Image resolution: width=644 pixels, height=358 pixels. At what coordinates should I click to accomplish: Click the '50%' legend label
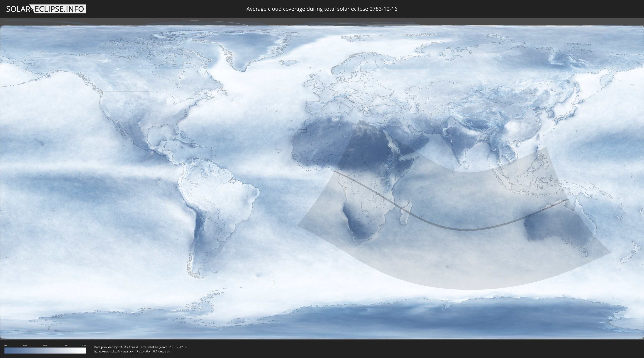[45, 345]
